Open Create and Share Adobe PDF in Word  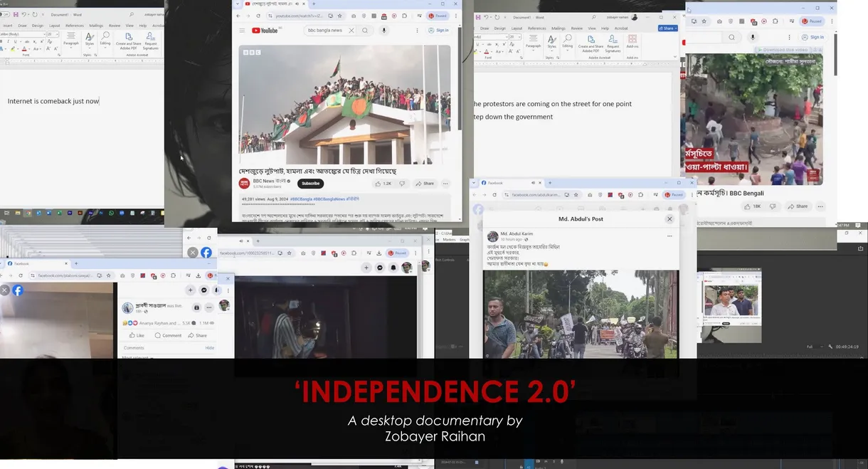point(129,41)
